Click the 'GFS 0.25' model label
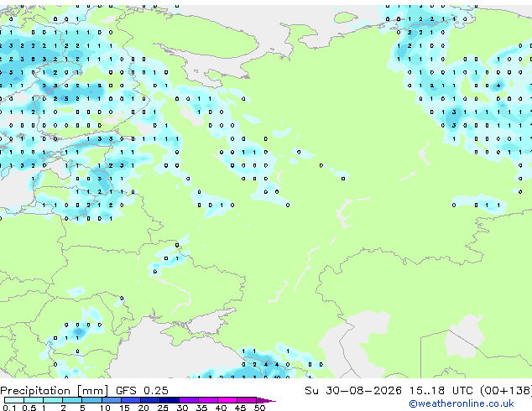Screen dimensions: 532x411 click(142, 391)
